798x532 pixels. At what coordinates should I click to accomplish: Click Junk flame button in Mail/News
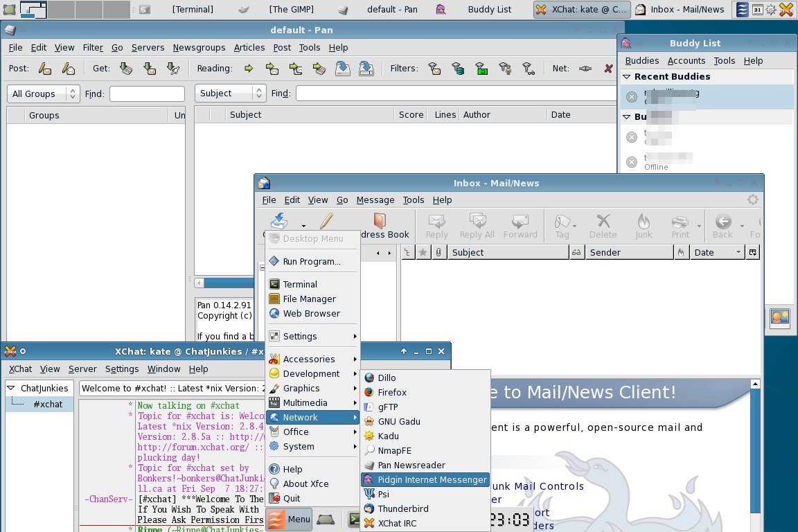(644, 226)
